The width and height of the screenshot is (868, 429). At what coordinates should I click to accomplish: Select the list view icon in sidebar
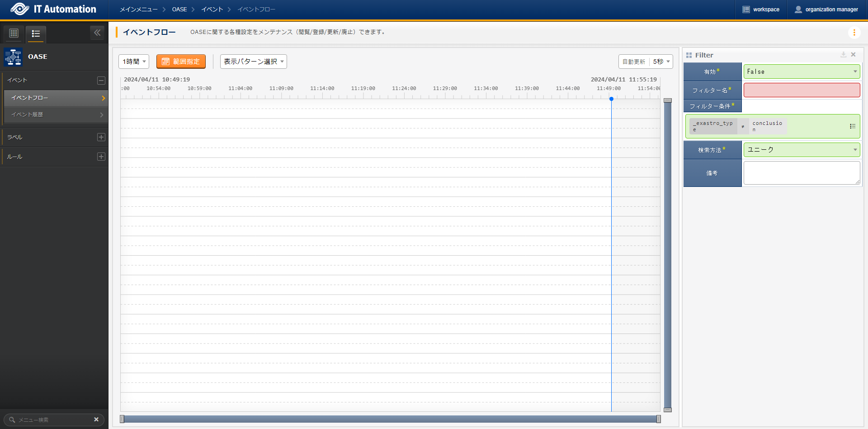(x=36, y=33)
